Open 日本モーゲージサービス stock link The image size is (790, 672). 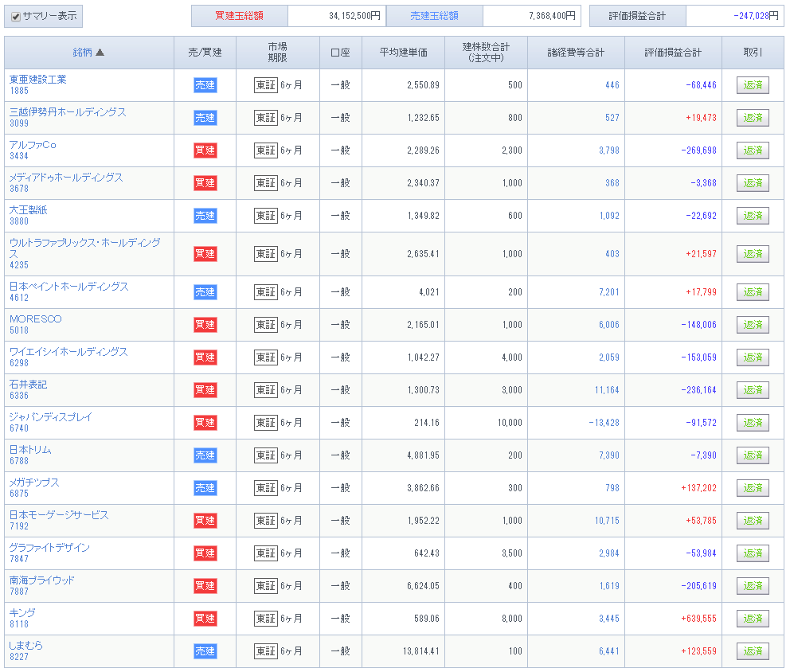coord(59,515)
